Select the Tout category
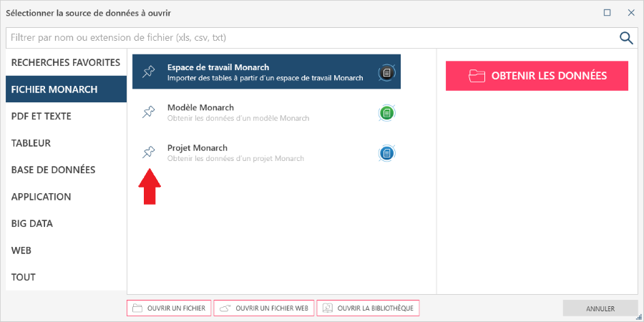644x322 pixels. tap(24, 277)
